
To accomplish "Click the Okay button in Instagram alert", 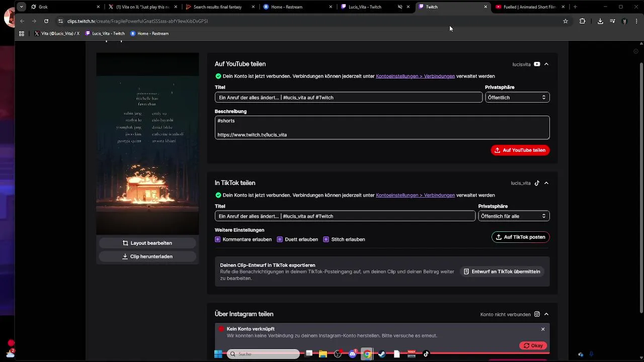I will 533,345.
